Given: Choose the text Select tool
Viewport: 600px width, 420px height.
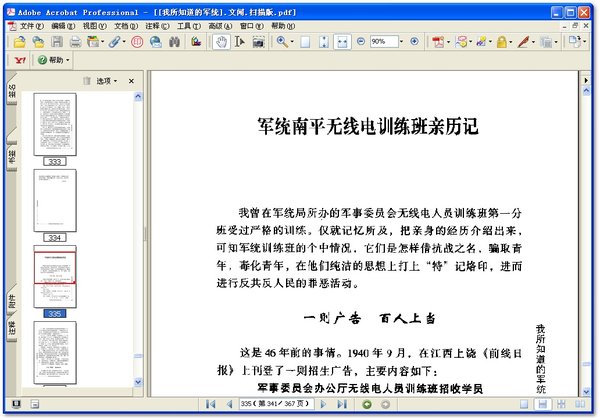Looking at the screenshot, I should tap(240, 42).
